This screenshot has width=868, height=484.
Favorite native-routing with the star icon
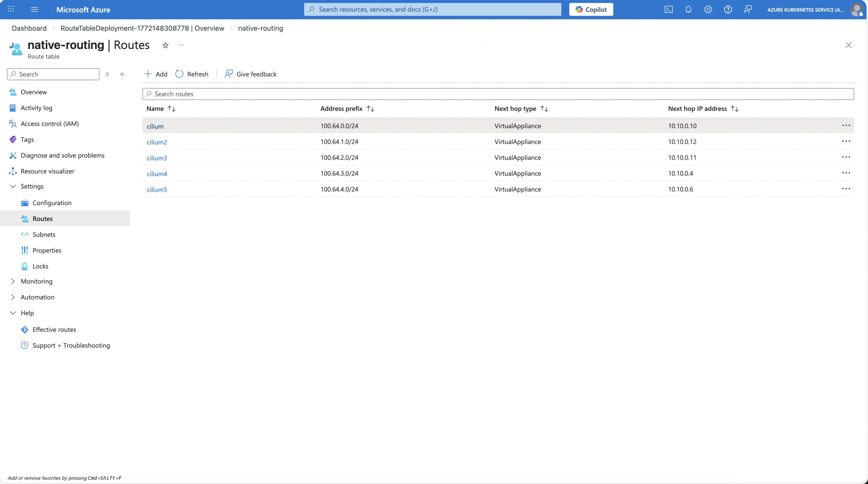point(165,45)
